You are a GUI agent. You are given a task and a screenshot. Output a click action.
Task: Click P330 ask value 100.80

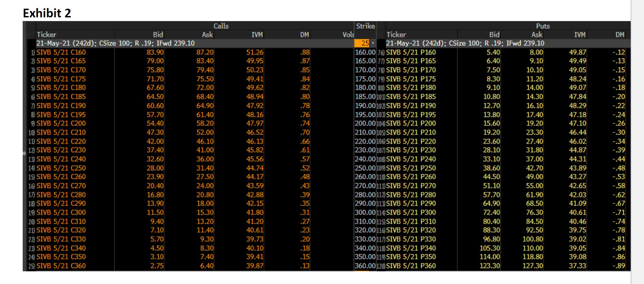[533, 239]
